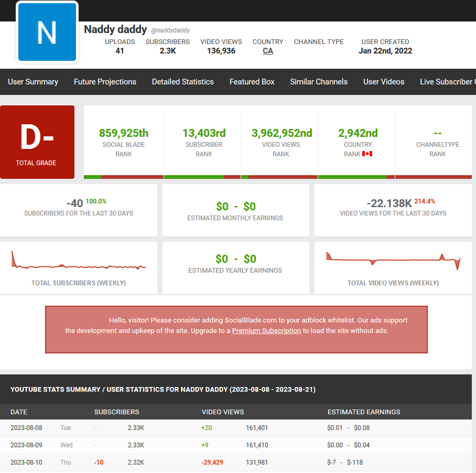This screenshot has width=476, height=473.
Task: Click the 3,962,952nd video views rank
Action: (x=282, y=133)
